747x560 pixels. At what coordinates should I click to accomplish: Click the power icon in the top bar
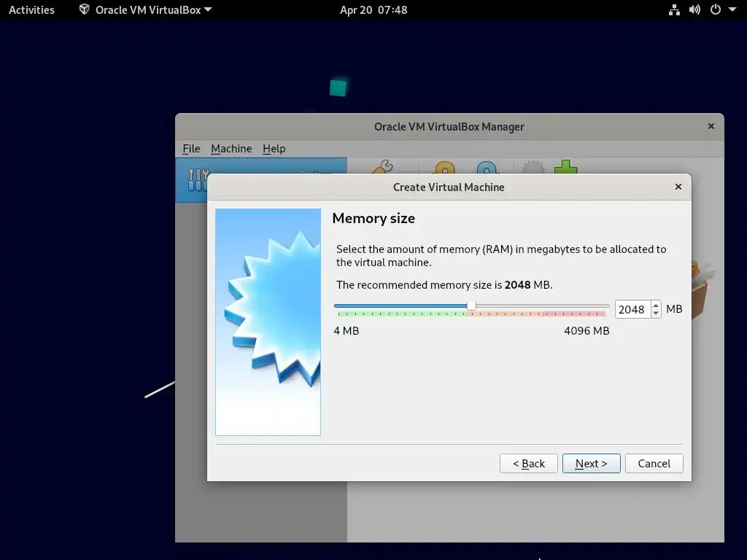click(715, 9)
